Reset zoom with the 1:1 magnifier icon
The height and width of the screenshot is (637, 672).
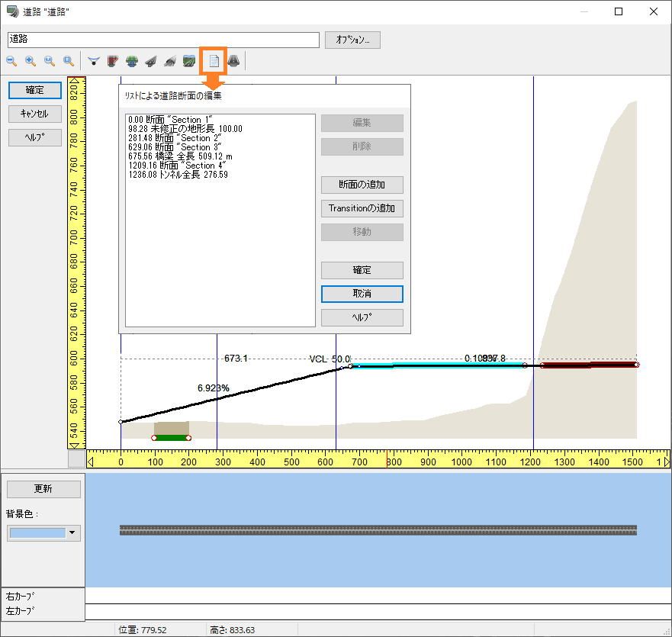(50, 61)
